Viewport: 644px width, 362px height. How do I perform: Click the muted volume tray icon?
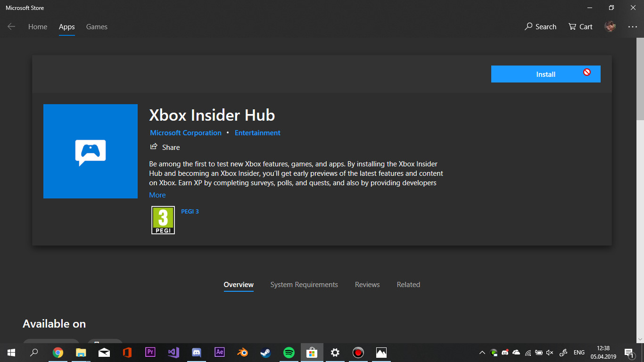point(550,353)
